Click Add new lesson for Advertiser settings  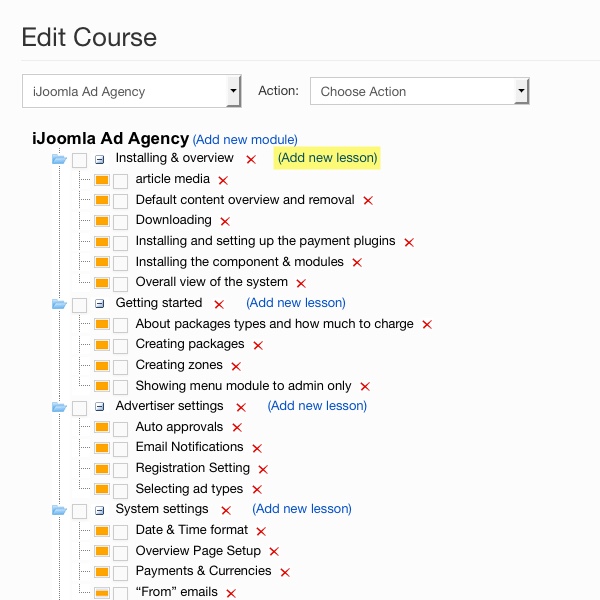[x=317, y=406]
